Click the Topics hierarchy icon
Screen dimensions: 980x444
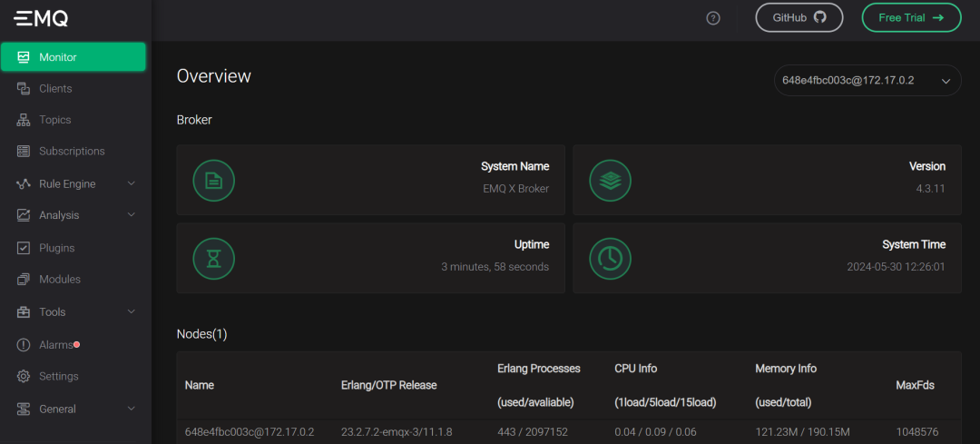pos(24,120)
